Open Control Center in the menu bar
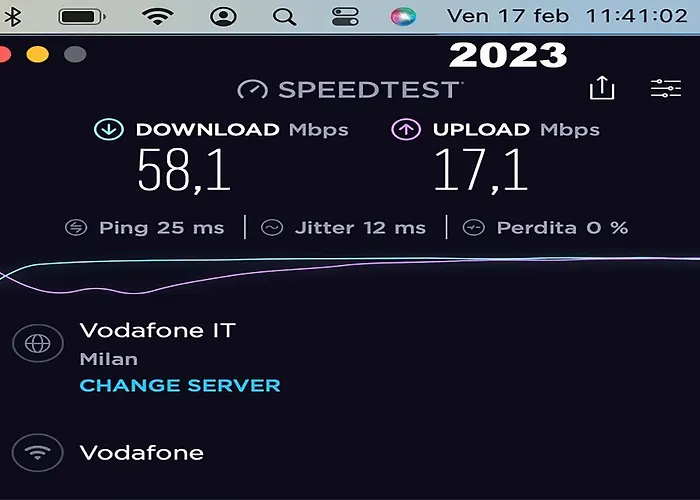Image resolution: width=700 pixels, height=500 pixels. pyautogui.click(x=345, y=17)
